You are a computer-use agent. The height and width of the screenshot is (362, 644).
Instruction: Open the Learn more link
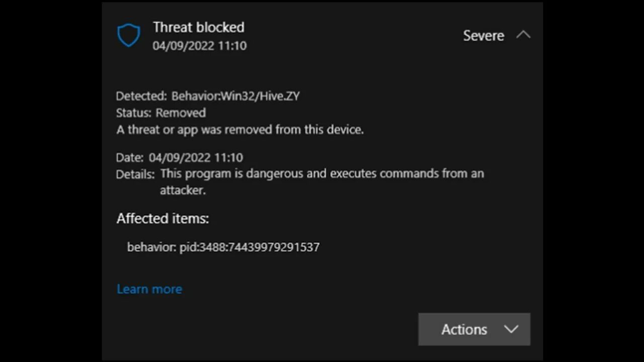coord(149,289)
